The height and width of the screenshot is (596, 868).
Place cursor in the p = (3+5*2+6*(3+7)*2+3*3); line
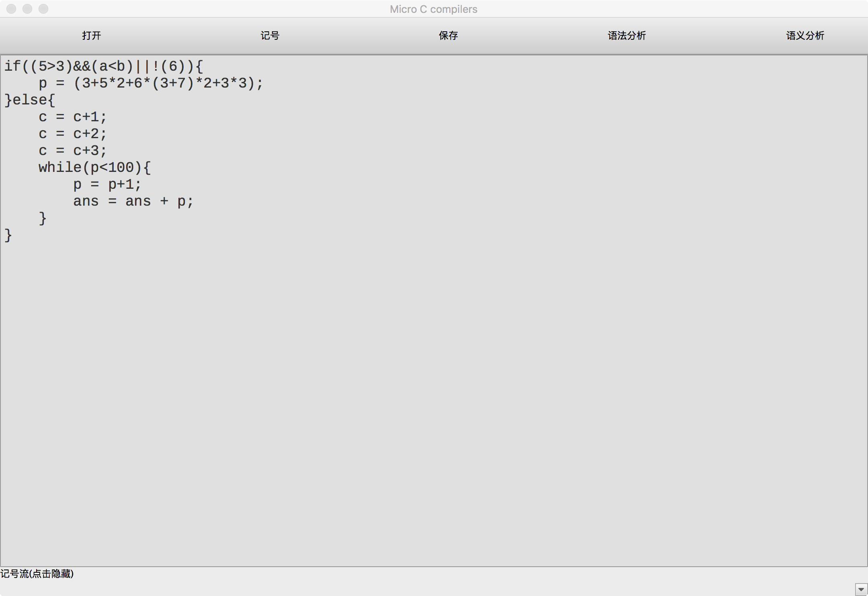(x=151, y=83)
